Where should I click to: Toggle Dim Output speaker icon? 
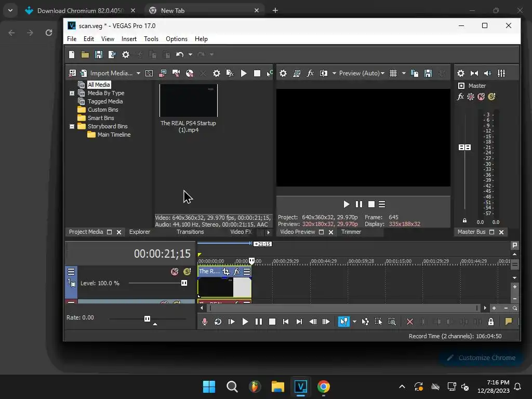coord(487,73)
